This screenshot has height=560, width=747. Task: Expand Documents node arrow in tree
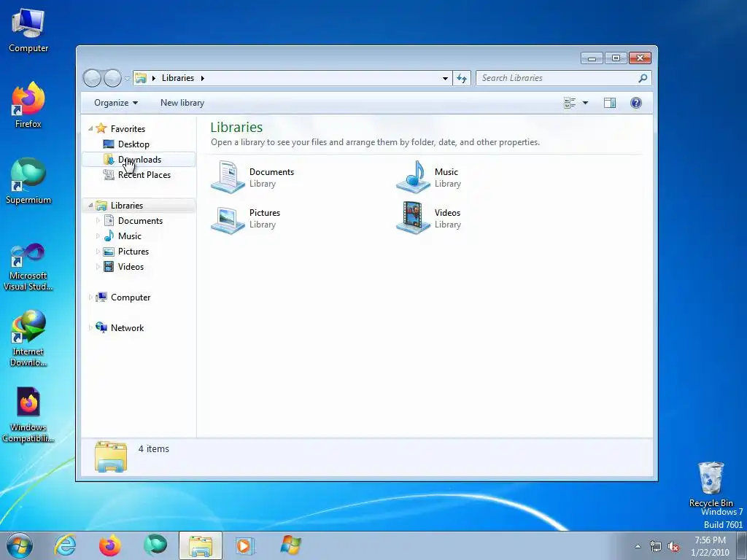(98, 220)
